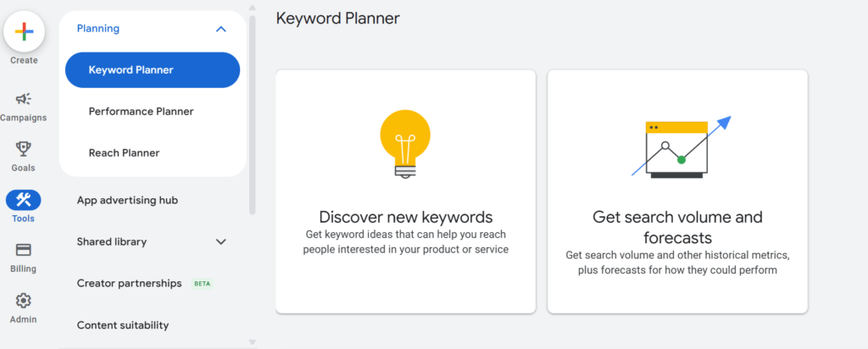Open Billing via the credit card icon
Screen dimensions: 868x349
[x=24, y=250]
